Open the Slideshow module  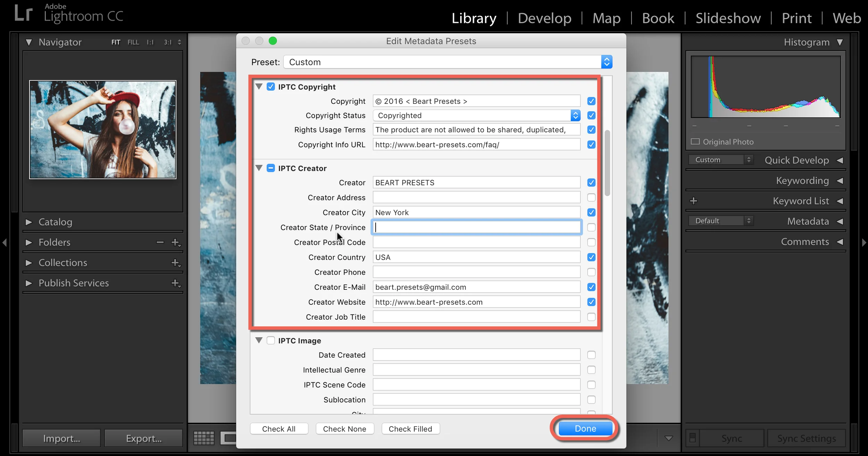(728, 18)
